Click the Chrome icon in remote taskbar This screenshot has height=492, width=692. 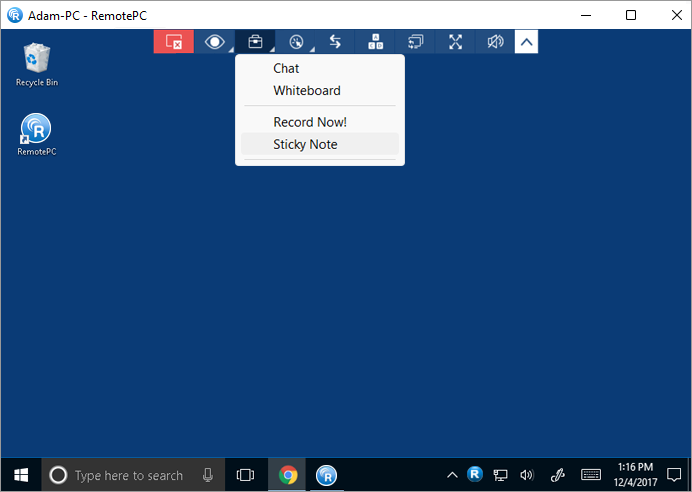coord(288,475)
